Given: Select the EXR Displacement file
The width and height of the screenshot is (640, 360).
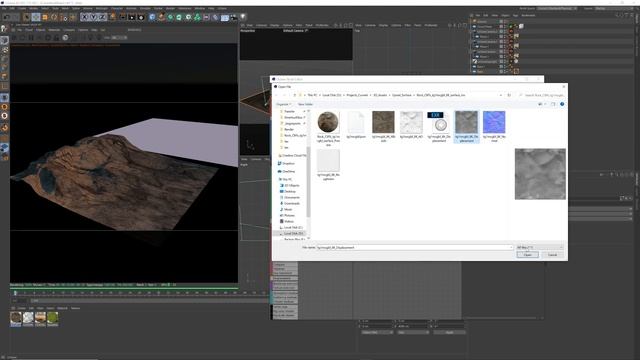Looking at the screenshot, I should 439,126.
